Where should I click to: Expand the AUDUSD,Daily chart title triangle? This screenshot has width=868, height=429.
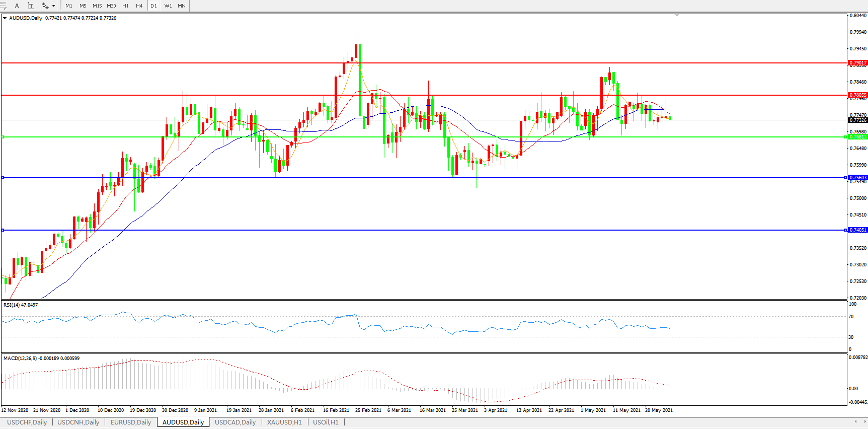point(5,18)
